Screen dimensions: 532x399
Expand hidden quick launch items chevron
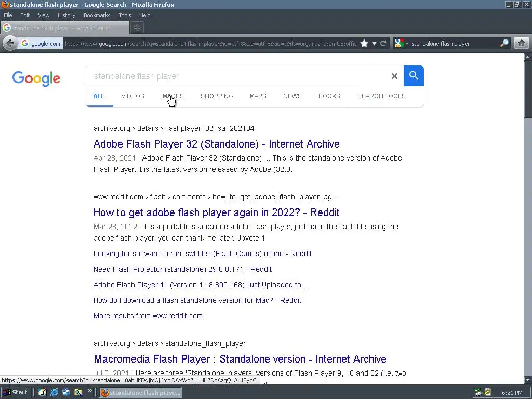[89, 391]
